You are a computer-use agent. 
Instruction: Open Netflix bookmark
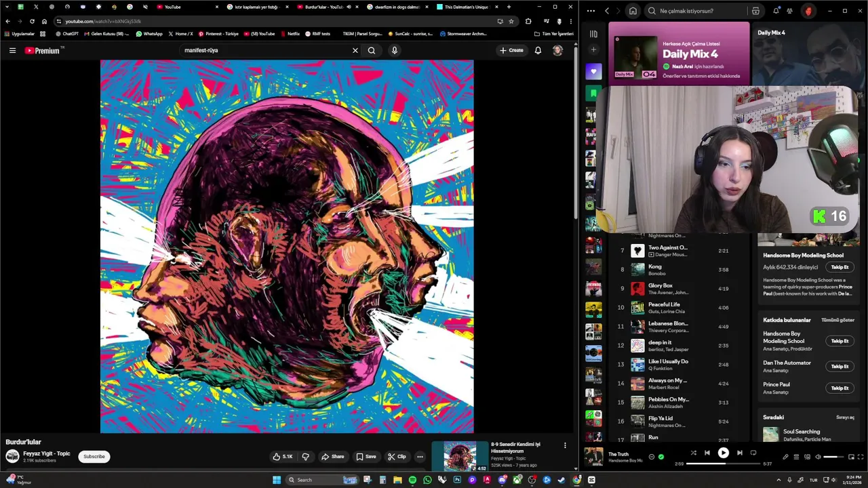[290, 34]
